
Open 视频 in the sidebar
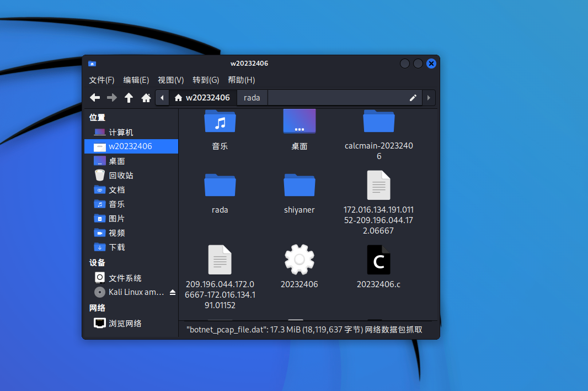click(x=131, y=233)
